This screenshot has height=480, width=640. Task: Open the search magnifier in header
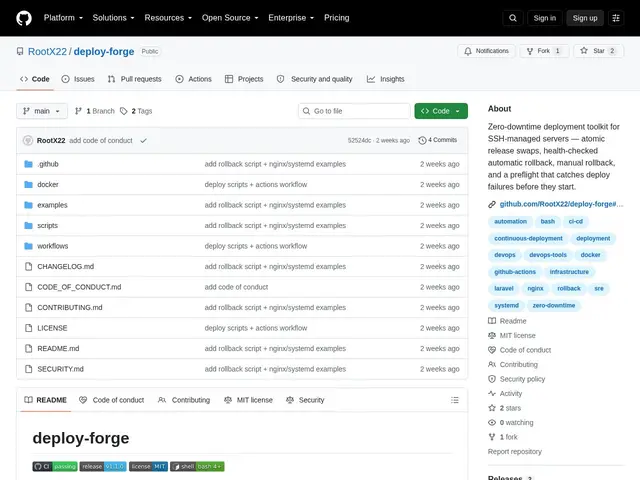[513, 18]
